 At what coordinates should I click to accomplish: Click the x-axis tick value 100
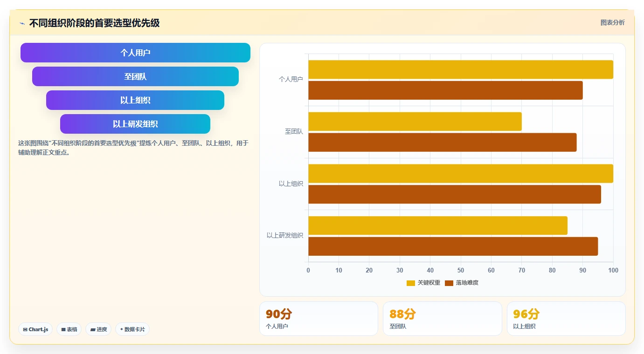[613, 271]
